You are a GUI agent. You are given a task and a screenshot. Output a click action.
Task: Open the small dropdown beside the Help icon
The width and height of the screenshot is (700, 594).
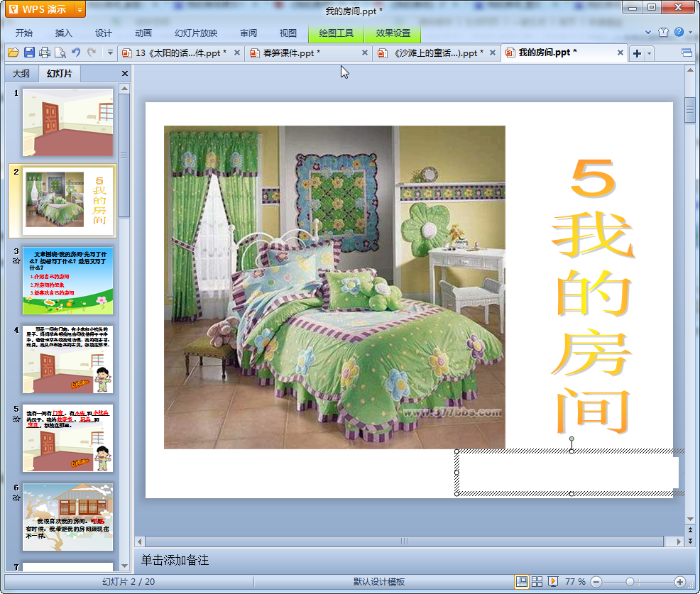[x=691, y=32]
